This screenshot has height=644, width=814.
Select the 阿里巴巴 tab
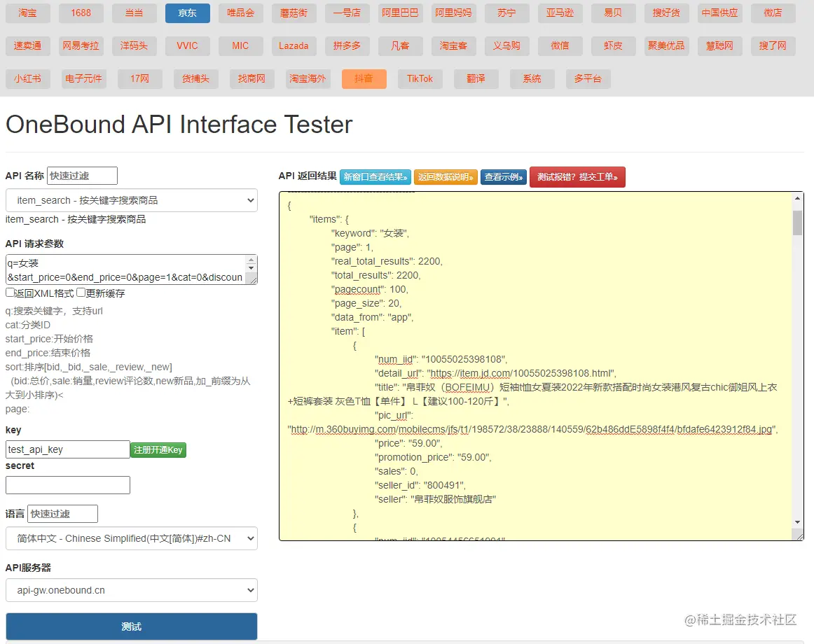click(x=400, y=13)
